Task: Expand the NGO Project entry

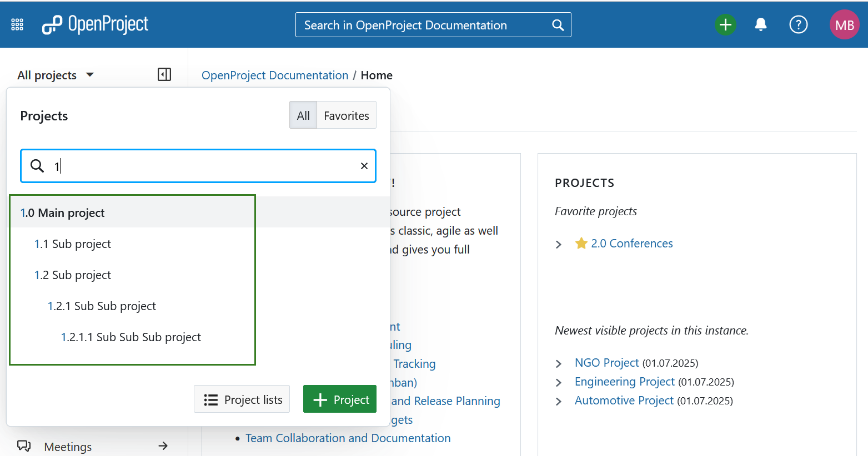Action: (x=559, y=364)
